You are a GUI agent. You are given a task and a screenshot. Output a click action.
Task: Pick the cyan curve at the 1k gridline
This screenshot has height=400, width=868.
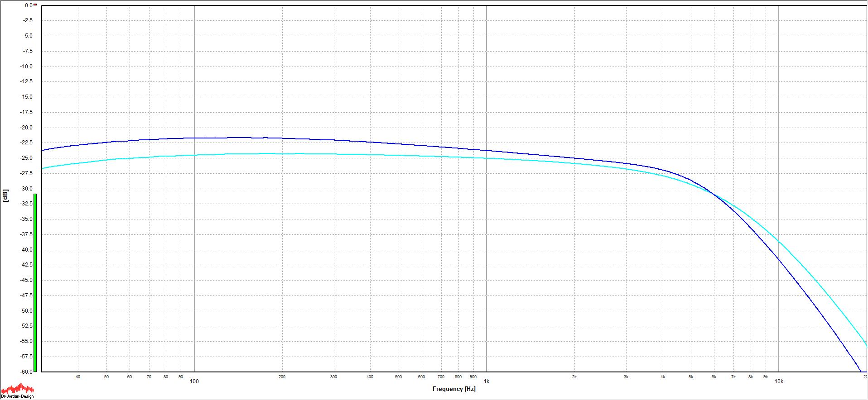click(487, 158)
